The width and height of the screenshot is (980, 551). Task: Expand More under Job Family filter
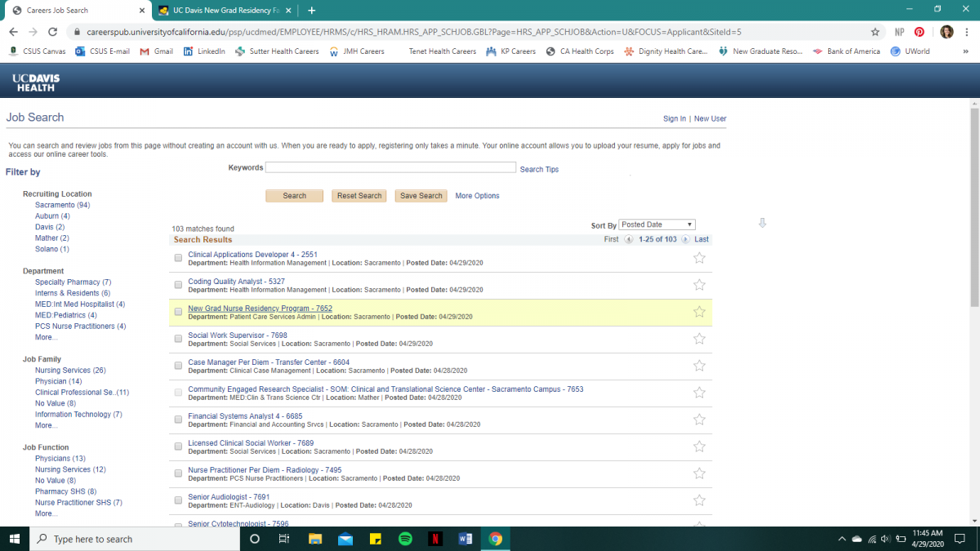(46, 425)
